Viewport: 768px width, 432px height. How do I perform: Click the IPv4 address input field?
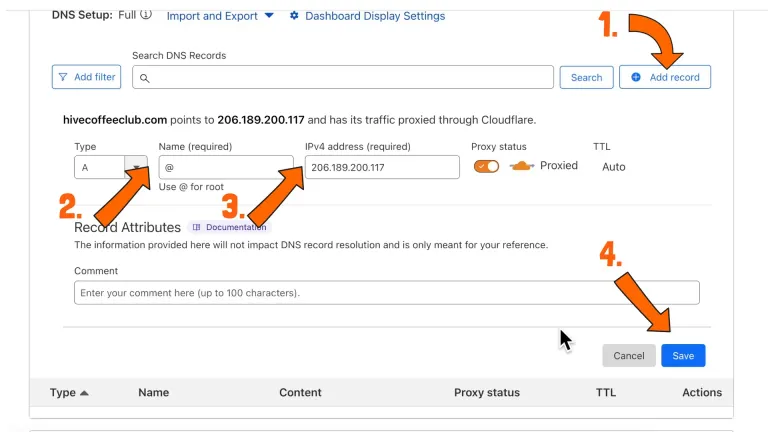point(381,167)
